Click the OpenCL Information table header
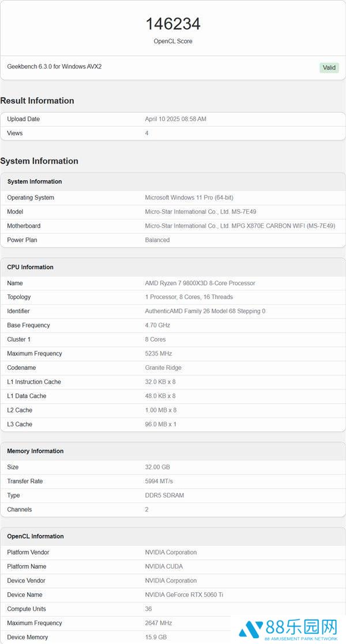The width and height of the screenshot is (346, 644). coord(35,536)
